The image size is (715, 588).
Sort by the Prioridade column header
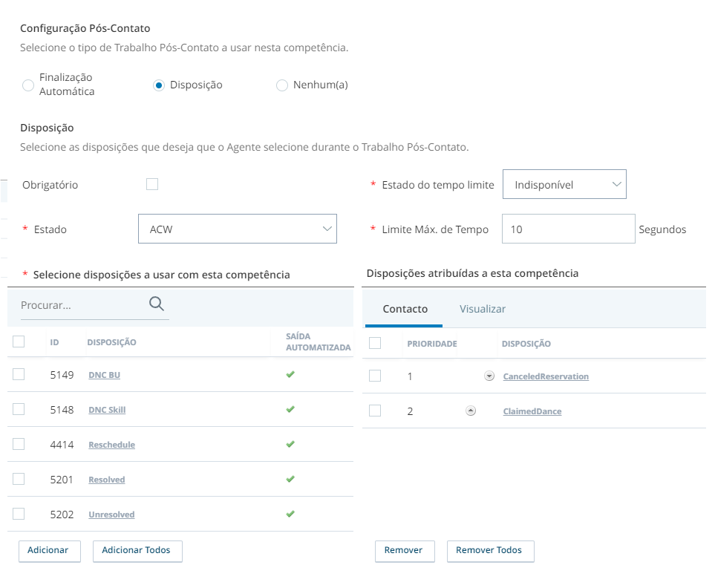432,344
